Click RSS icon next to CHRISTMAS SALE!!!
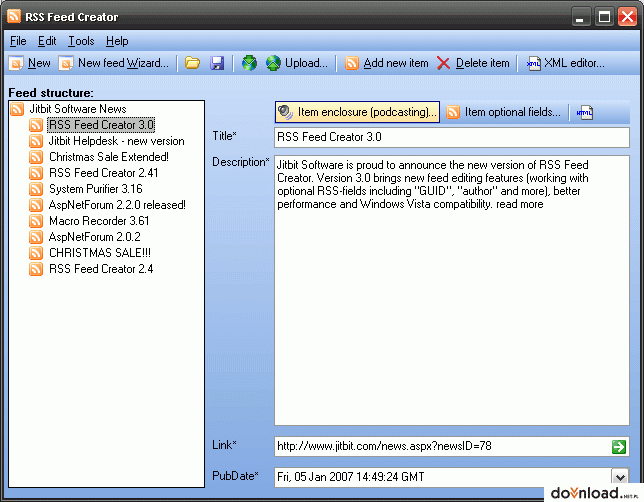The image size is (644, 502). [x=36, y=253]
